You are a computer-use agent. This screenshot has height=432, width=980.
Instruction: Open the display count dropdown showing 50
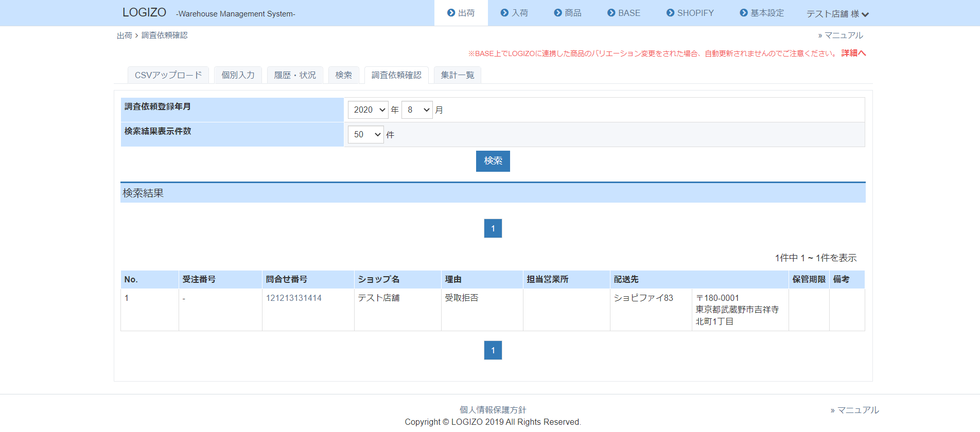coord(365,134)
